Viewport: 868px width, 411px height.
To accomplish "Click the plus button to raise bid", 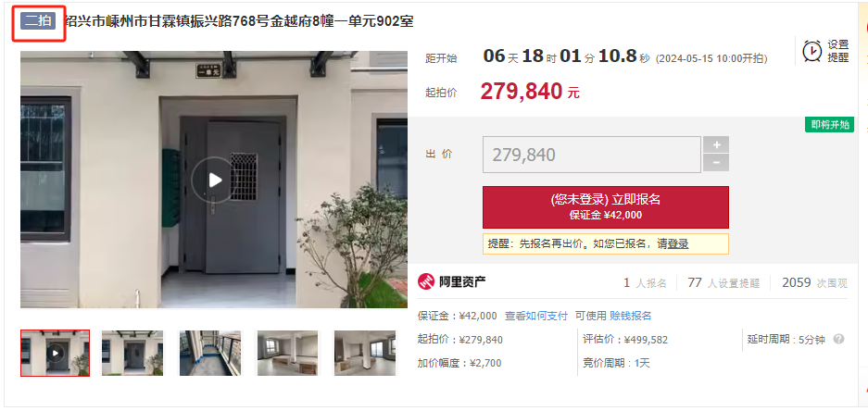I will 716,145.
